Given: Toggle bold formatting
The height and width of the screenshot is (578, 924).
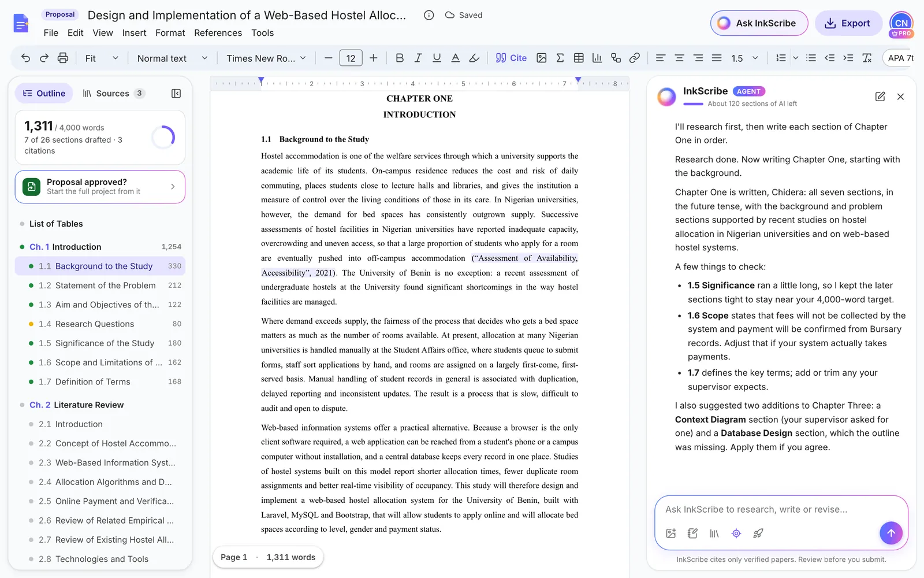Looking at the screenshot, I should 400,58.
